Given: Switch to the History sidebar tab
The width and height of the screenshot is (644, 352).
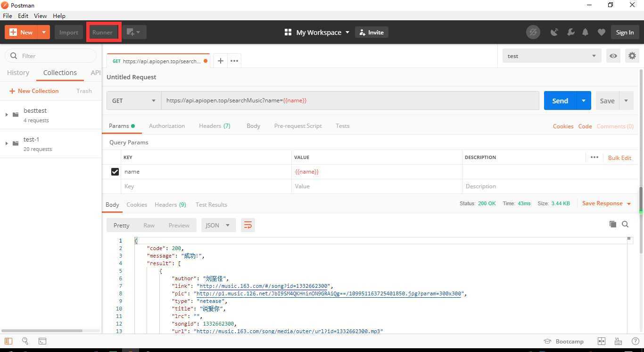Looking at the screenshot, I should point(18,73).
